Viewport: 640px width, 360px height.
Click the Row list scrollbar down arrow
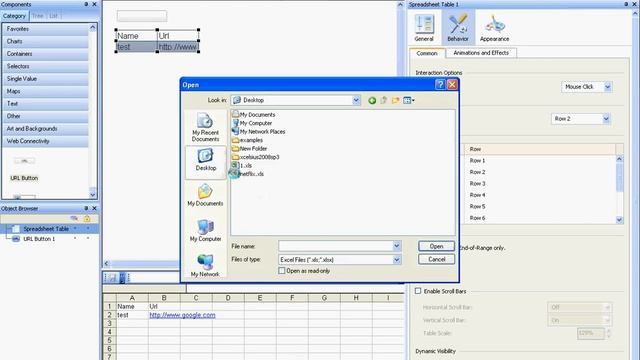pyautogui.click(x=619, y=220)
